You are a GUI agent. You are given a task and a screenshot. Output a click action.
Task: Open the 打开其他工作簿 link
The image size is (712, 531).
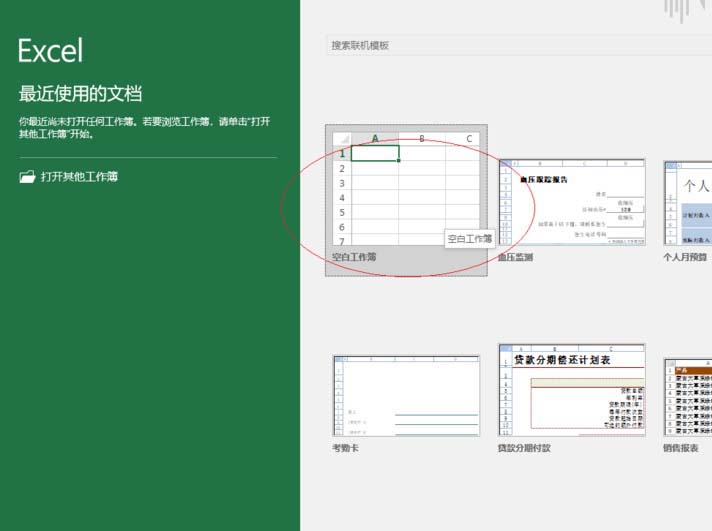(79, 177)
